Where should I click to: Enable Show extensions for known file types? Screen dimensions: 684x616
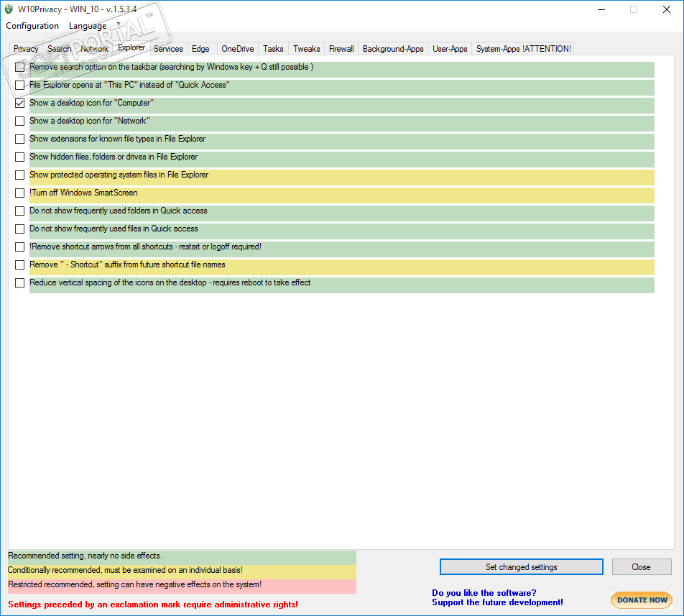(x=19, y=139)
